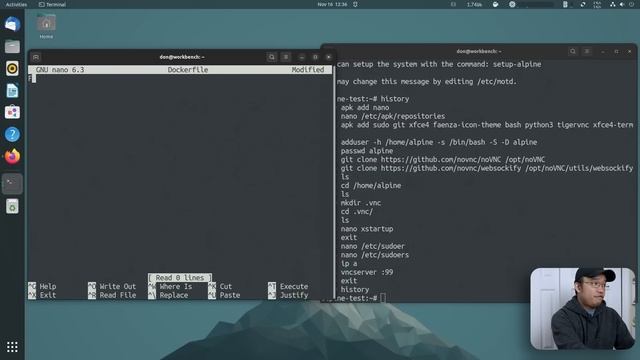Open Ubuntu Software store from dock
Image resolution: width=640 pixels, height=360 pixels.
(x=12, y=112)
